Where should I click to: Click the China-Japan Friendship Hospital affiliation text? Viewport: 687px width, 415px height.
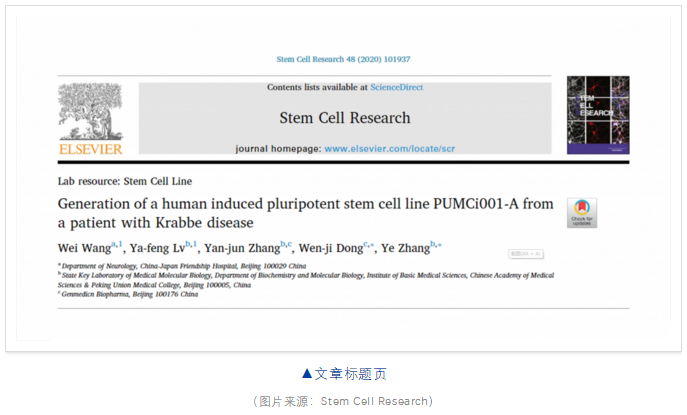coord(184,266)
